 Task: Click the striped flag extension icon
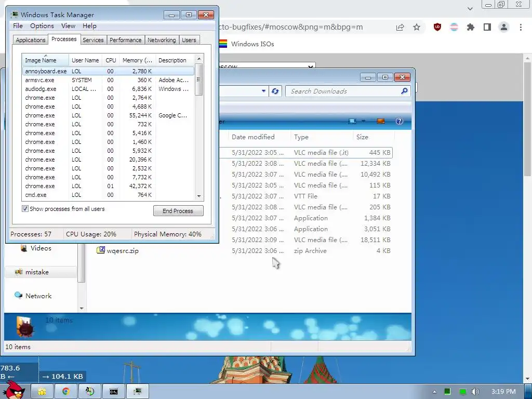pos(454,27)
